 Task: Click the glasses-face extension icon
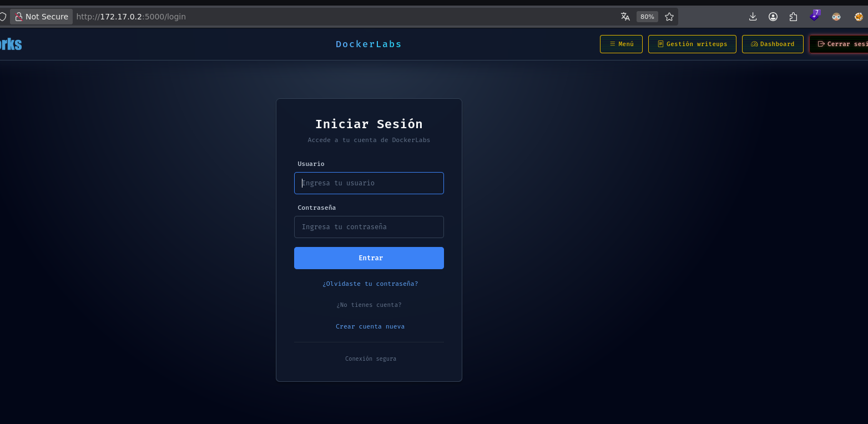pos(836,17)
